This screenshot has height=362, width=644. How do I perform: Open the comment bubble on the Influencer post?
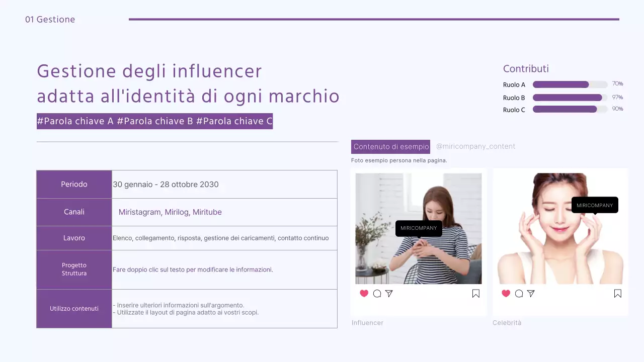click(376, 293)
